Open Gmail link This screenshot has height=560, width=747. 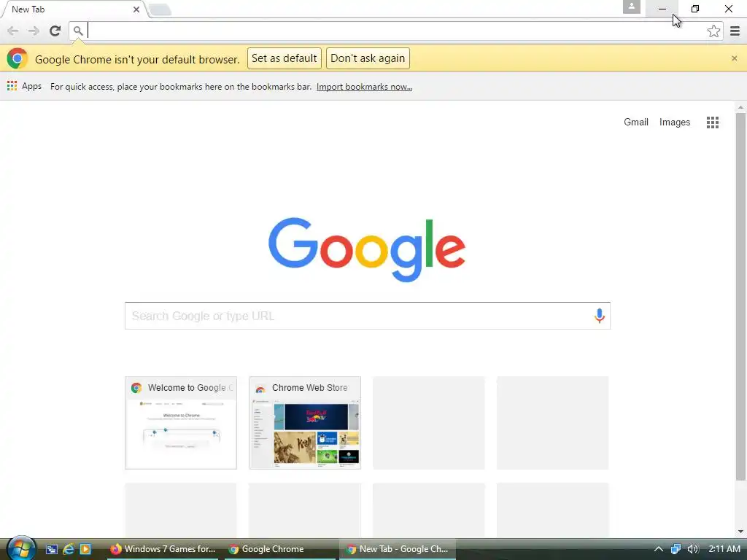[636, 122]
